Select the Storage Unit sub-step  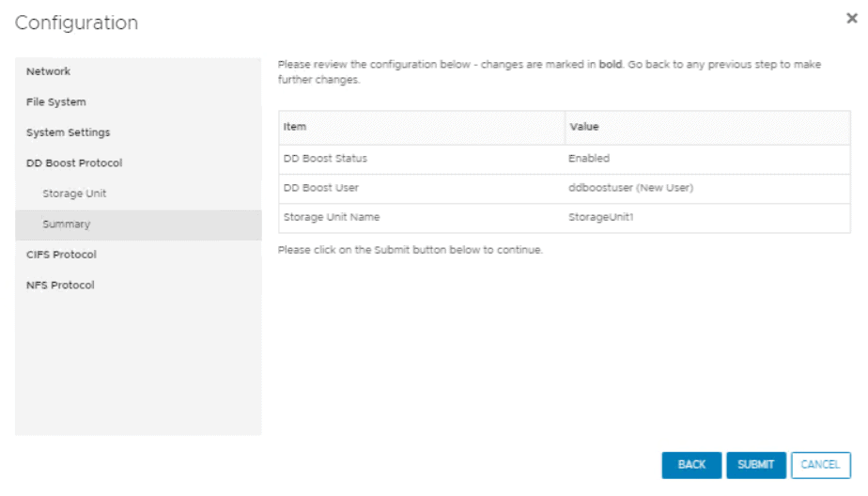[x=74, y=194]
